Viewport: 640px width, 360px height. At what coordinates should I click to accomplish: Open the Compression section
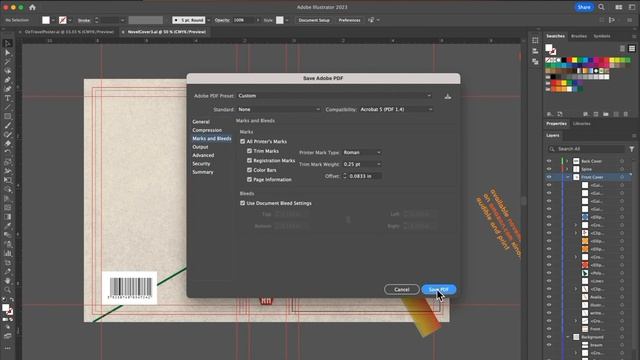(x=207, y=130)
